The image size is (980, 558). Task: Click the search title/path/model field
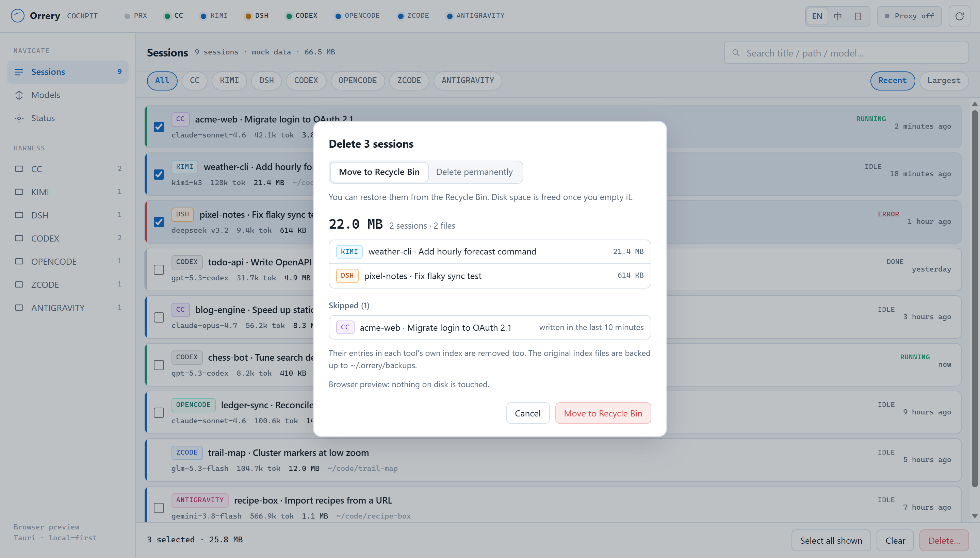pos(846,53)
